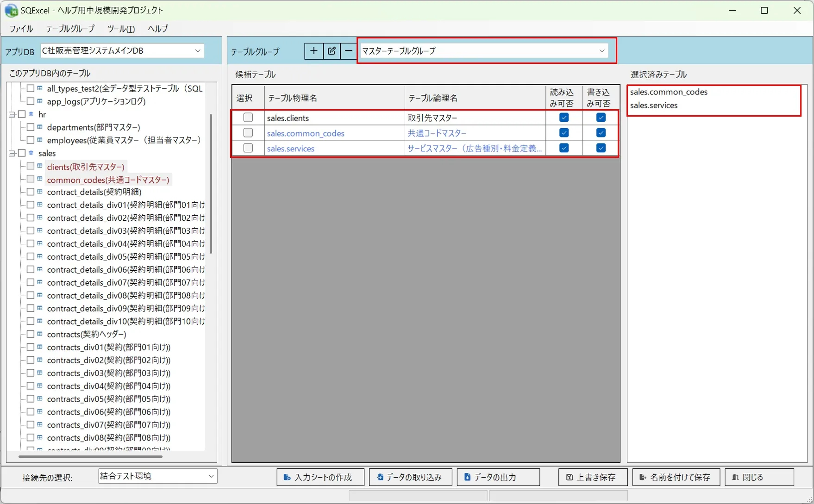Viewport: 814px width, 504px height.
Task: Select clients(取引先マスター) in the tree
Action: click(x=86, y=167)
